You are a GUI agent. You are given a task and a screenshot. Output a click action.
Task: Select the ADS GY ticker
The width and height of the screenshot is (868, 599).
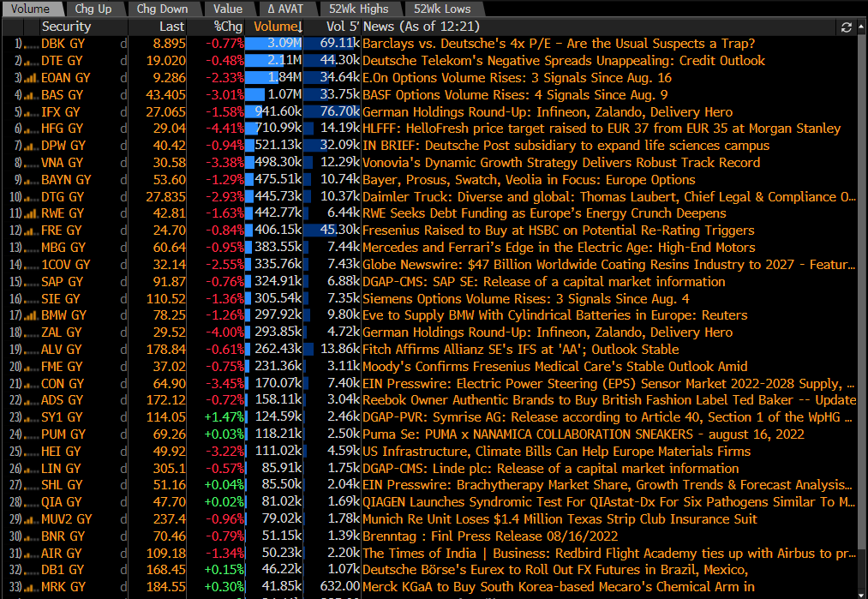coord(62,401)
